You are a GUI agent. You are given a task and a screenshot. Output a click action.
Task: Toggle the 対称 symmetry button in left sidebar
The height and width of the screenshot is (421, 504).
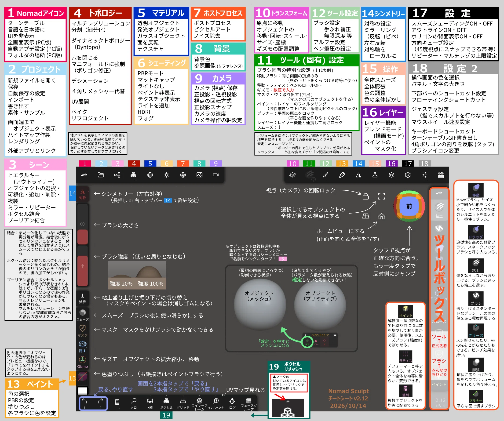click(83, 194)
